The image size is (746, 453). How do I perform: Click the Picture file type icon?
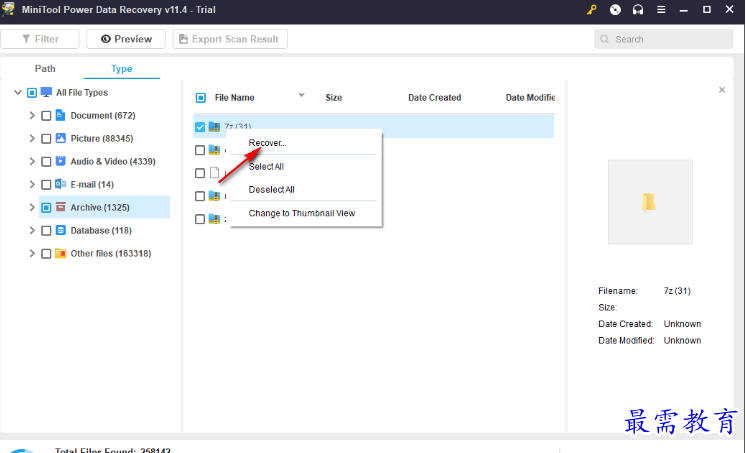coord(60,138)
